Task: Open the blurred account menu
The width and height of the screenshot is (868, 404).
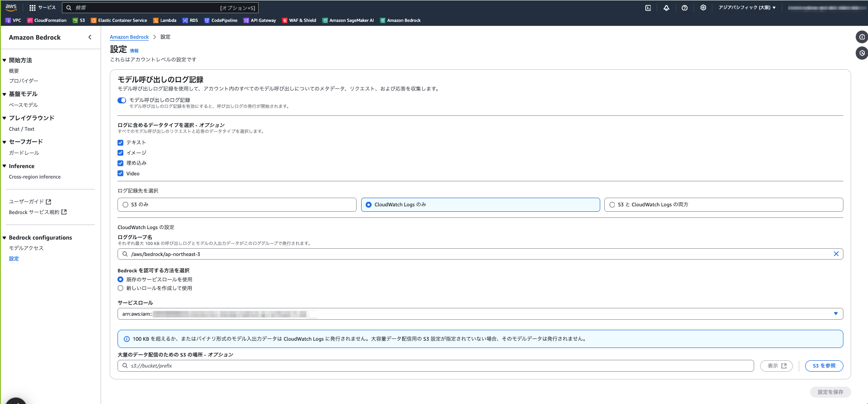Action: pyautogui.click(x=827, y=8)
